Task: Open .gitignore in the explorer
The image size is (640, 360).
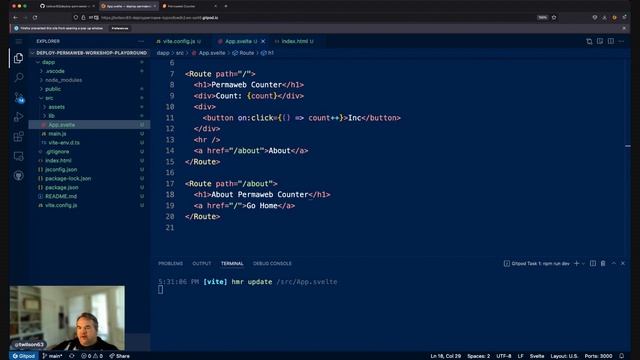Action: (89, 152)
